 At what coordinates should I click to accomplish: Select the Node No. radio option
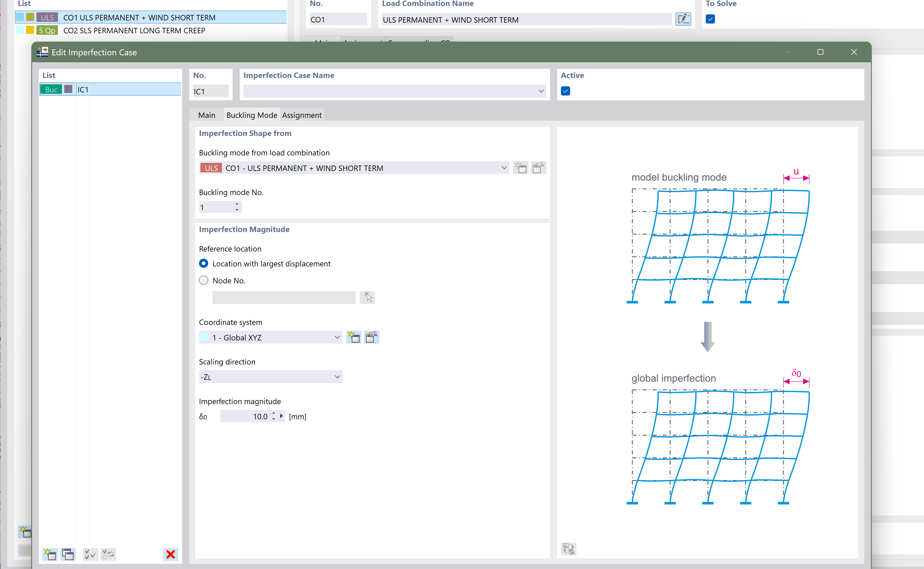pyautogui.click(x=204, y=280)
